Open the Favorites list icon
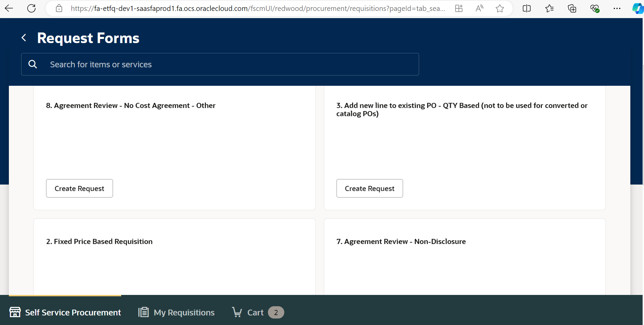This screenshot has height=325, width=644. coord(549,9)
